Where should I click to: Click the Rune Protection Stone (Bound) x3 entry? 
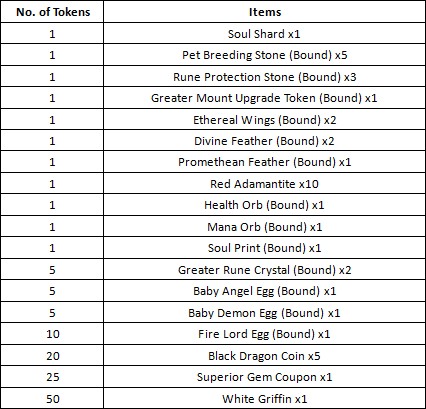(x=265, y=77)
